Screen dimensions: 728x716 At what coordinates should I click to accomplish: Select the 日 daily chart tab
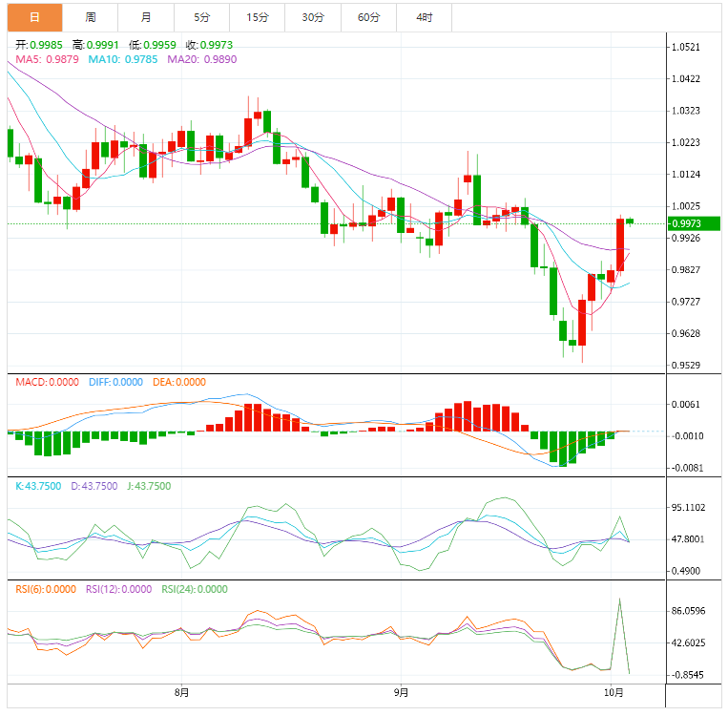(x=34, y=17)
